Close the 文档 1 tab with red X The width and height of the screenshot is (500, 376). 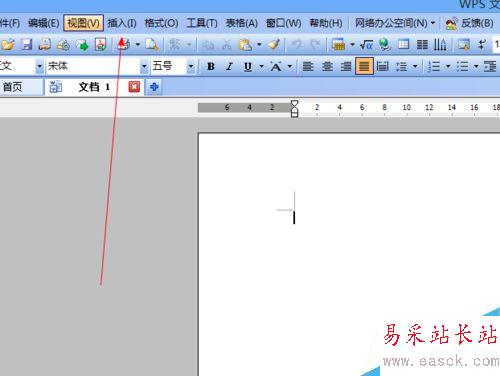[x=134, y=87]
